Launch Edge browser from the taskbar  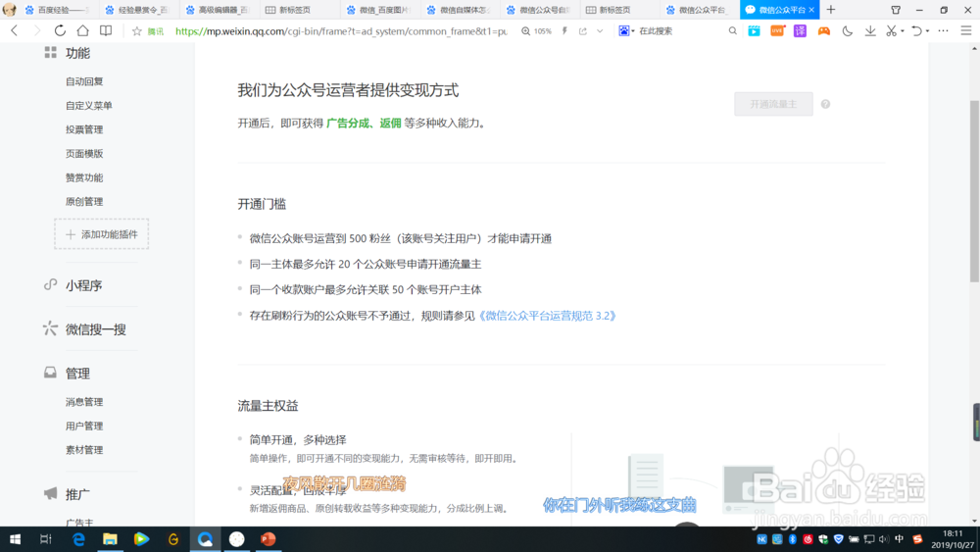(78, 539)
